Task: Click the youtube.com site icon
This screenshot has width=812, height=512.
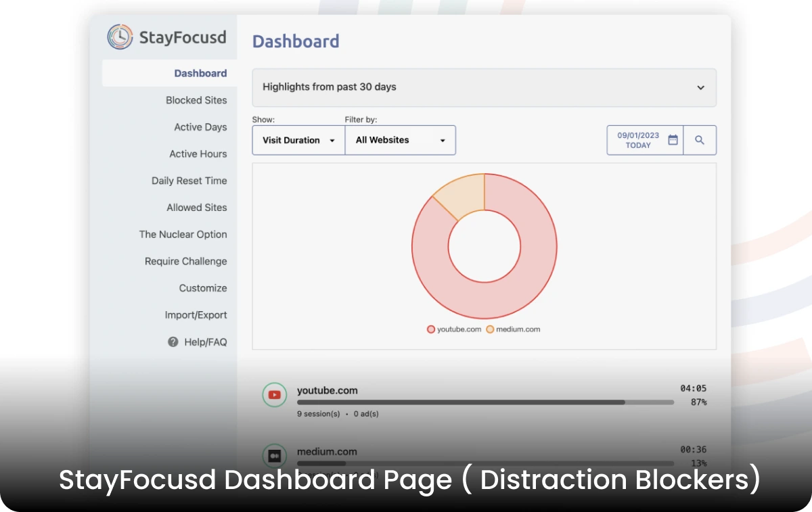Action: tap(275, 395)
